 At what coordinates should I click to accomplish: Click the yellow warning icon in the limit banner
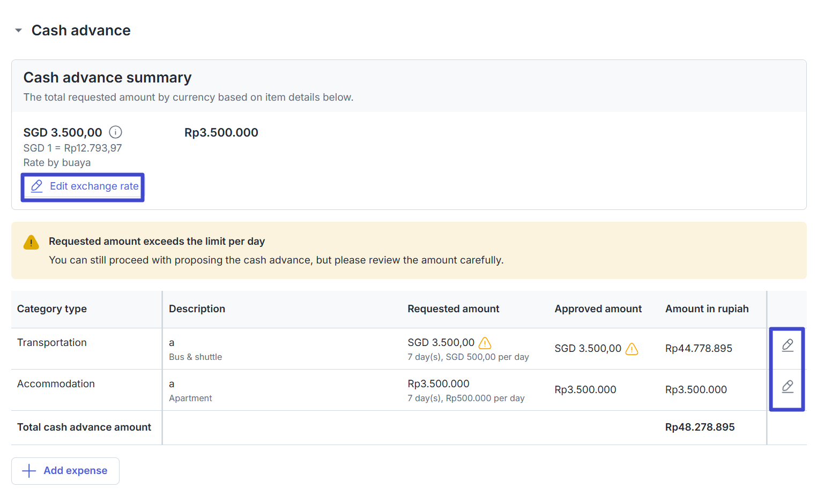click(31, 243)
